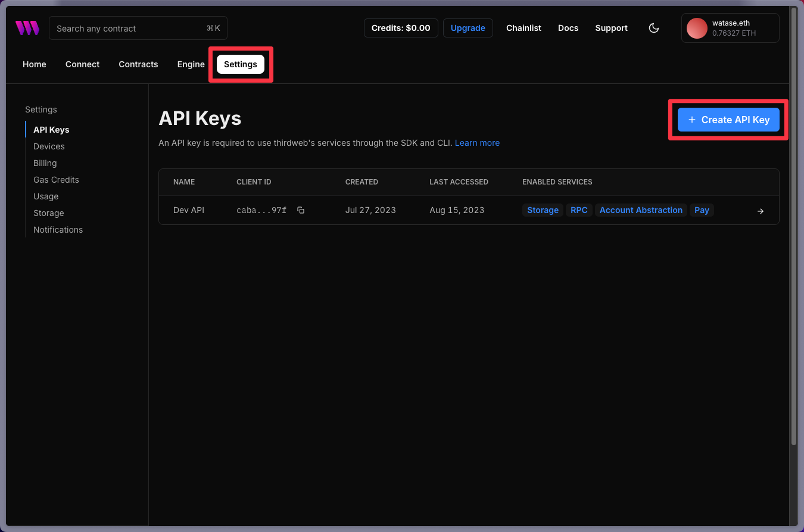Click the CREATED column header
This screenshot has width=804, height=532.
(362, 182)
